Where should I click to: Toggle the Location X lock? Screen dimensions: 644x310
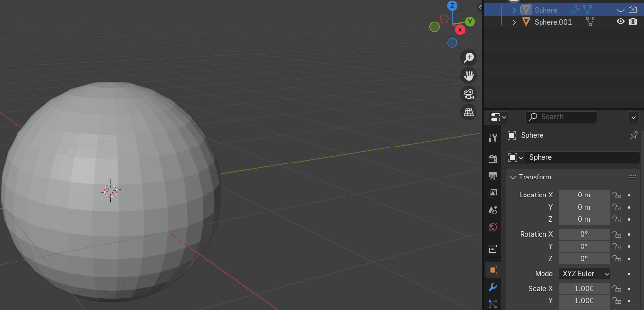[x=617, y=195]
